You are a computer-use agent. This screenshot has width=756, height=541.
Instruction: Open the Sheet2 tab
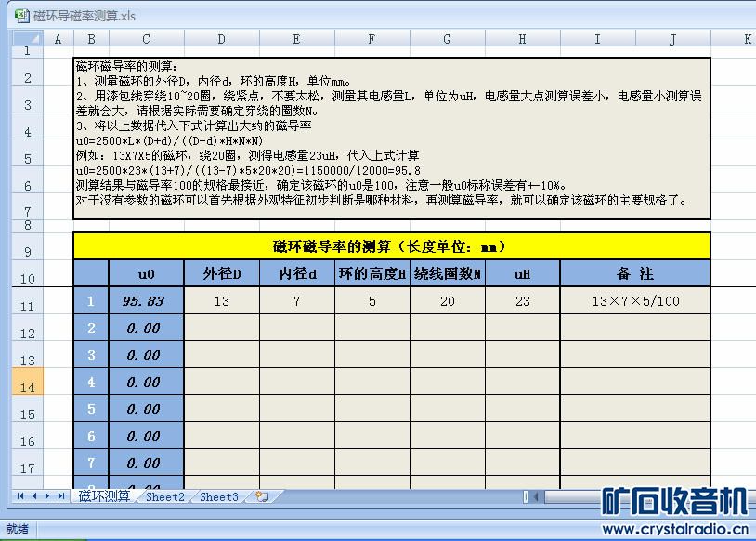point(165,496)
